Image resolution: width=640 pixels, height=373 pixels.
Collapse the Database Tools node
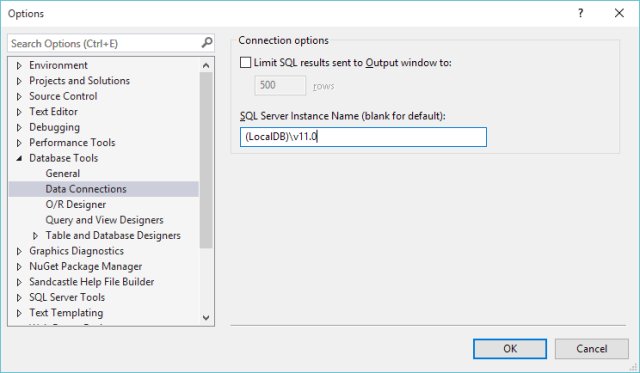[19, 158]
